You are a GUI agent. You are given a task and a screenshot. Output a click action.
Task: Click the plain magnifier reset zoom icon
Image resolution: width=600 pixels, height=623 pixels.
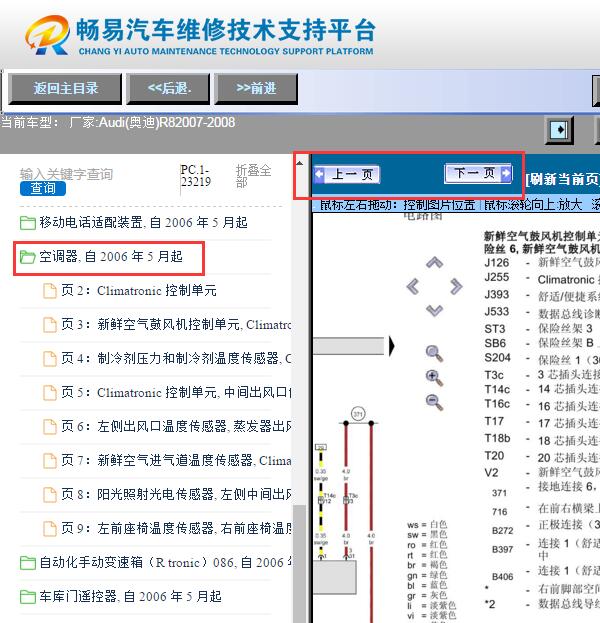(434, 353)
